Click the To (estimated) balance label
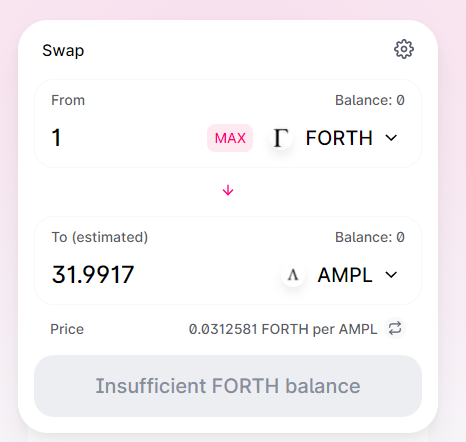The image size is (466, 442). (x=370, y=237)
